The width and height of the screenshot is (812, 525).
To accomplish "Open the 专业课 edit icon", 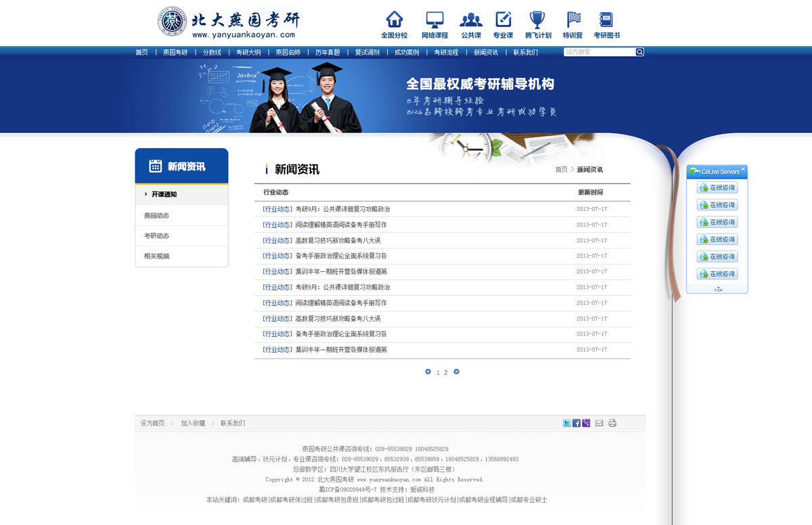I will [503, 19].
